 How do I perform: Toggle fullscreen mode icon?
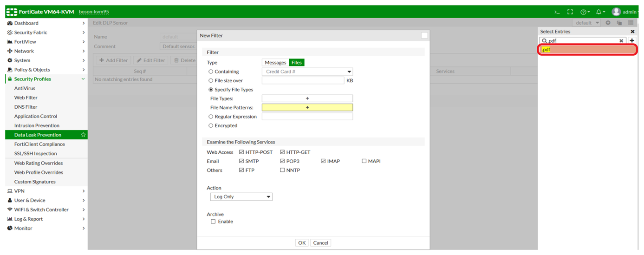coord(570,12)
